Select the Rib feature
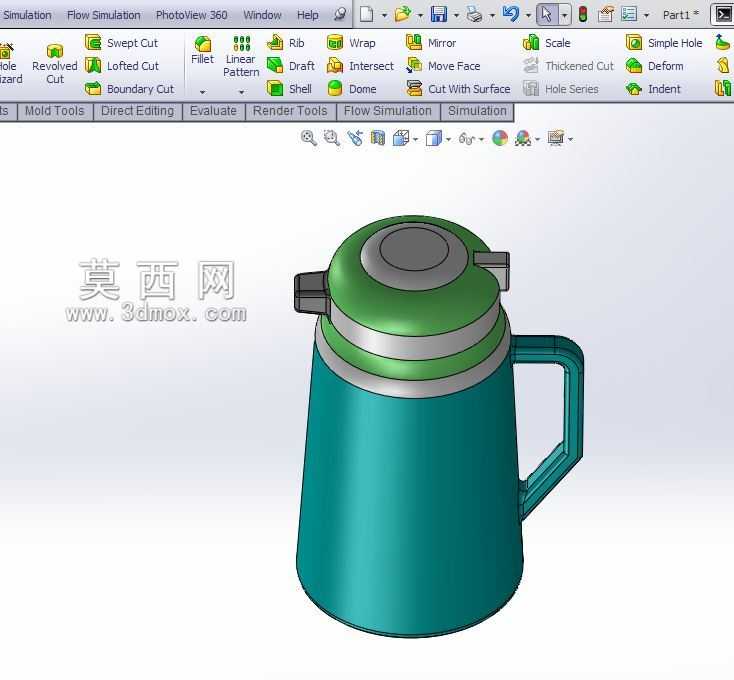Viewport: 734px width, 680px height. [x=286, y=43]
